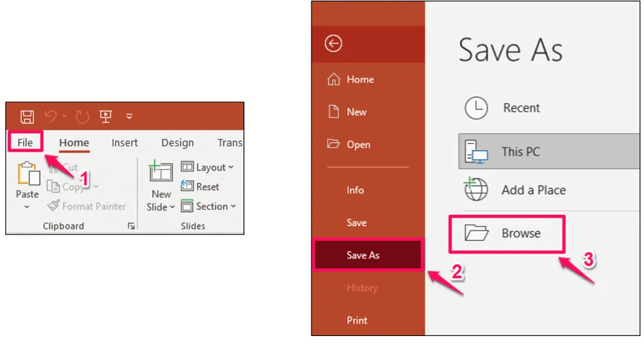The image size is (644, 349).
Task: Click the Browse folder button
Action: point(506,233)
